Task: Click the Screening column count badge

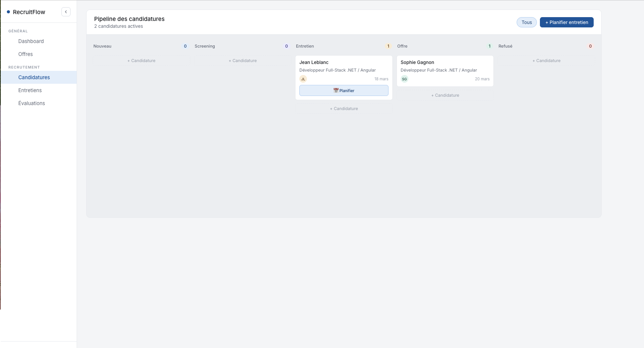Action: pyautogui.click(x=286, y=46)
